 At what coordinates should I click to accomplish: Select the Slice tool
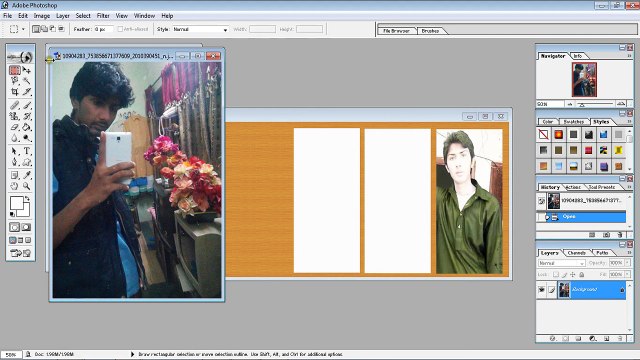coord(27,91)
